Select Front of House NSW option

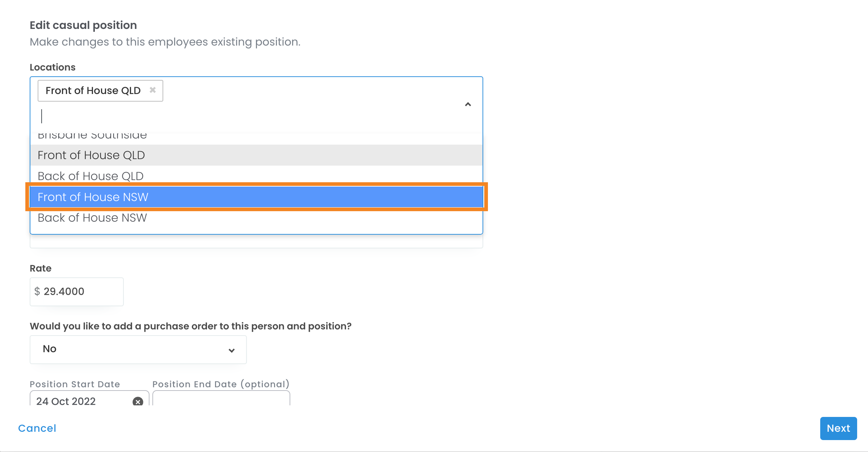256,197
